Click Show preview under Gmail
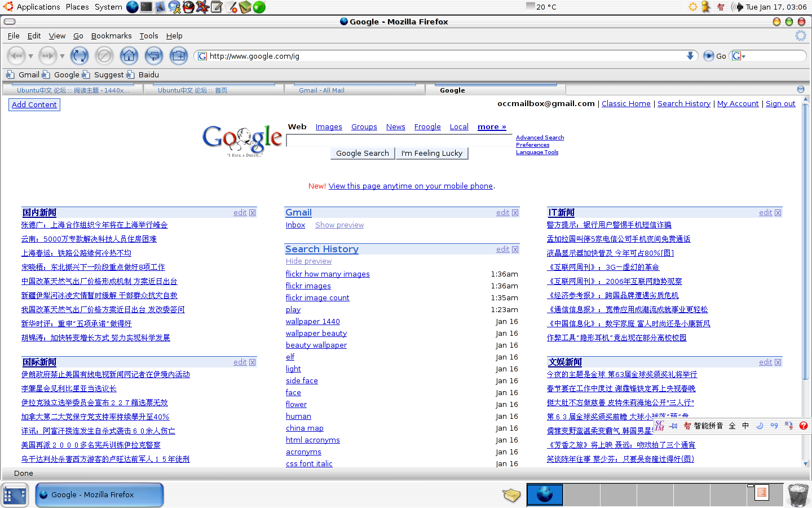This screenshot has height=508, width=812. pos(339,225)
